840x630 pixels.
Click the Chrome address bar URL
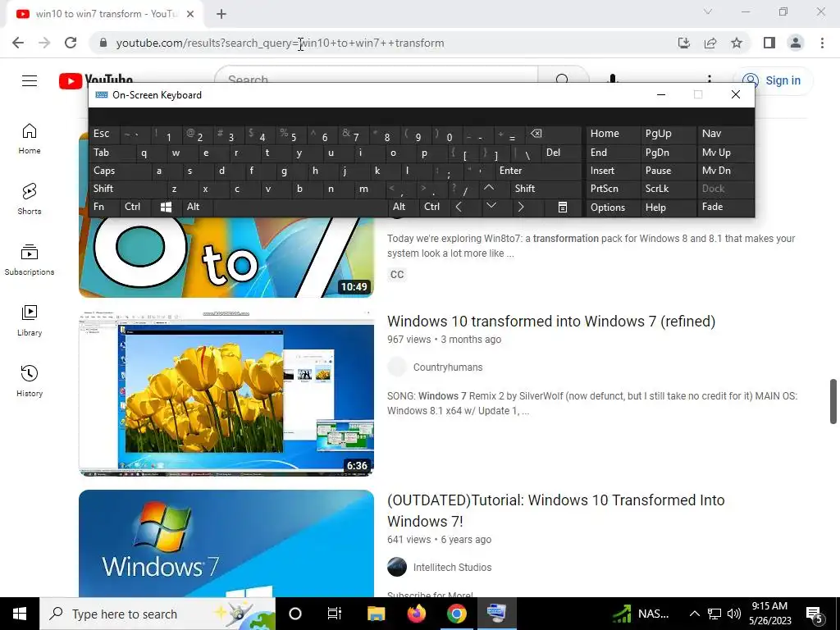[x=280, y=43]
